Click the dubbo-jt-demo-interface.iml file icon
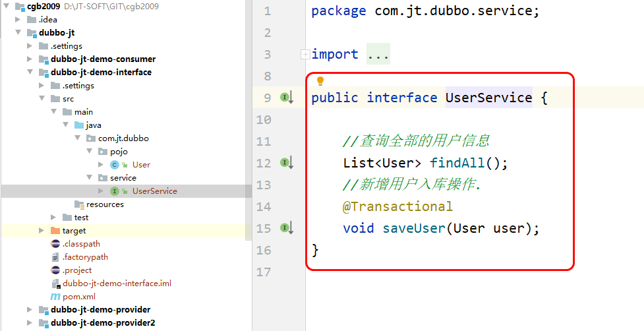Screen dimensions: 644x331 click(56, 284)
